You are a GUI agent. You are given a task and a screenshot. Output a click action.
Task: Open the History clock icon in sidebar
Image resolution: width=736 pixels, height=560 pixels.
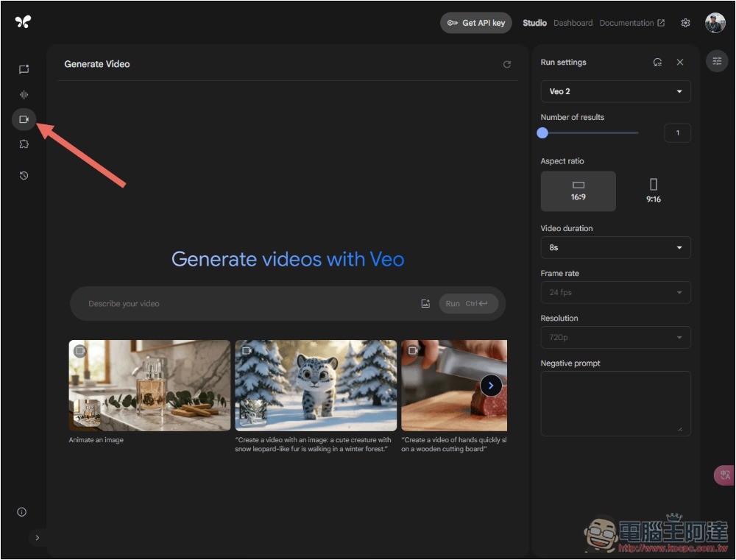[24, 176]
